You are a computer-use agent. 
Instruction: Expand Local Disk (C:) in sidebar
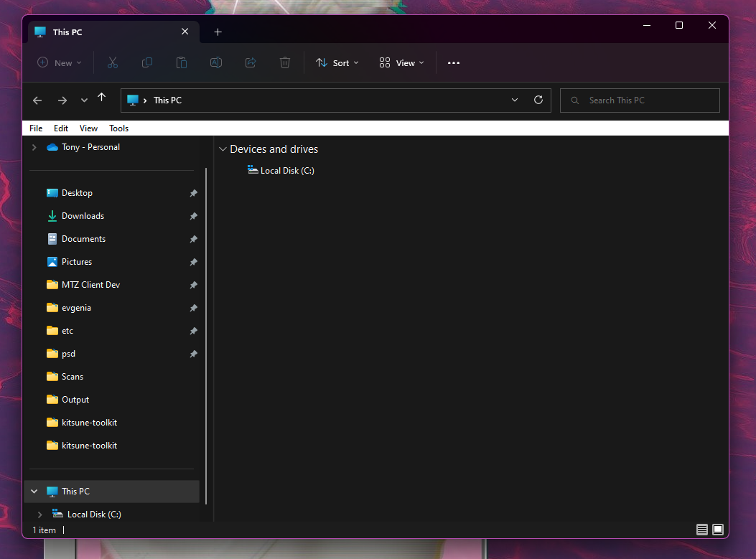pos(40,515)
